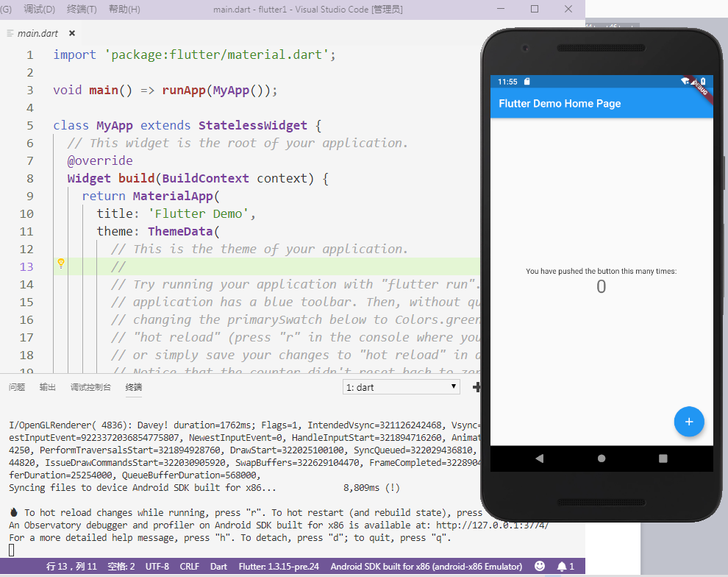This screenshot has width=728, height=577.
Task: Click the feedback smiley in status bar
Action: (540, 566)
